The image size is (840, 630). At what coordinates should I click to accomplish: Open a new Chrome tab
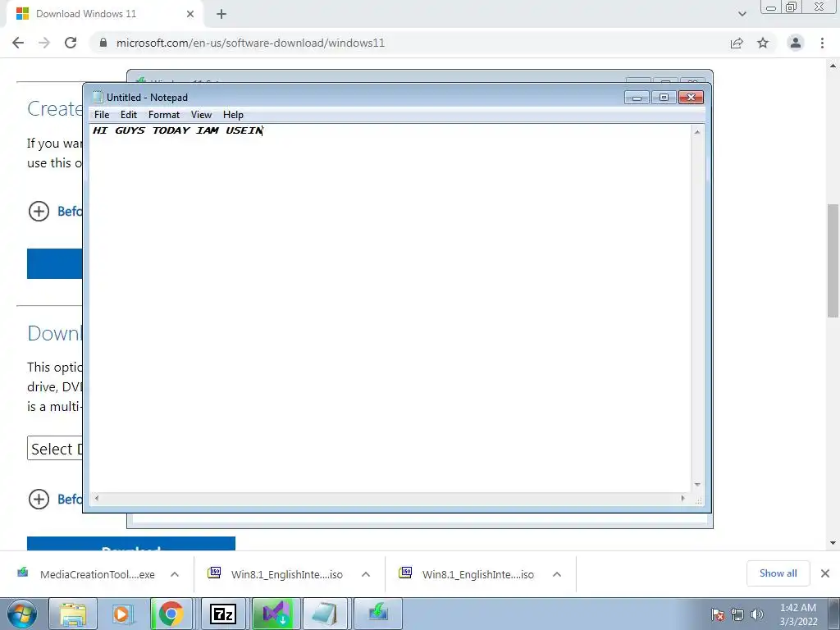click(x=221, y=14)
